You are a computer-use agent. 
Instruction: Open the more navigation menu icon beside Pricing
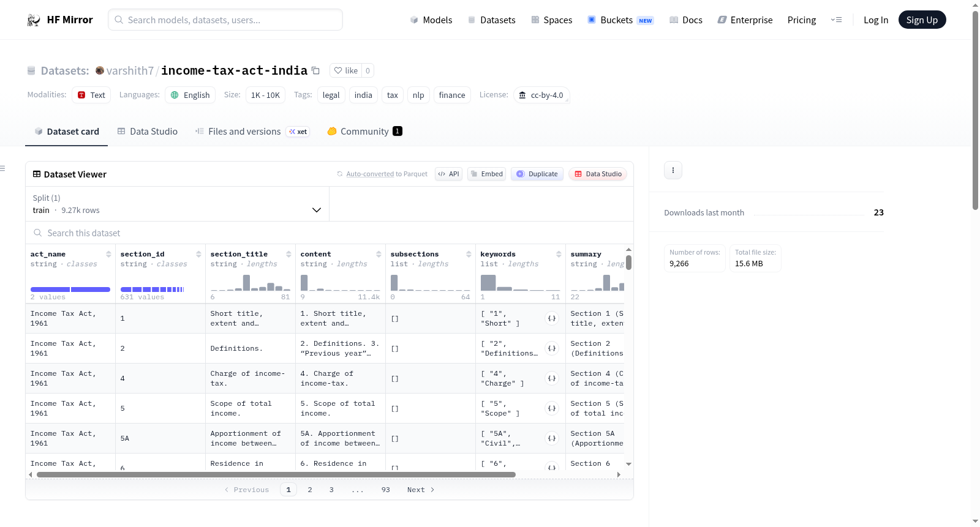[836, 20]
